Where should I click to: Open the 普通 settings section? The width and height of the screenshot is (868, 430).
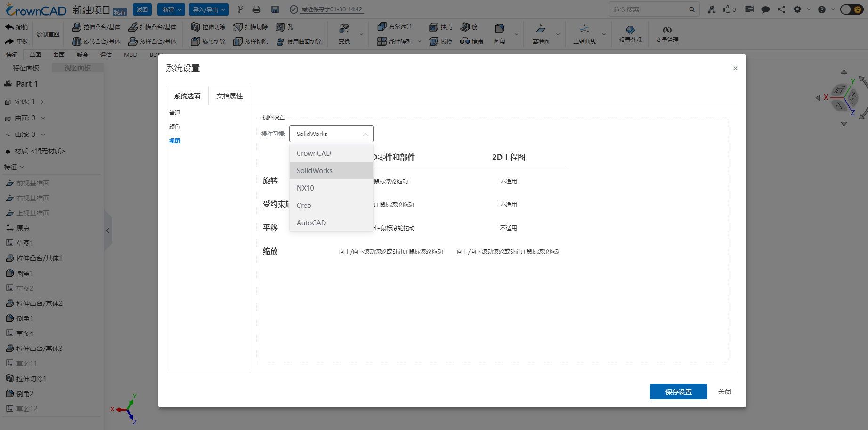[x=175, y=113]
